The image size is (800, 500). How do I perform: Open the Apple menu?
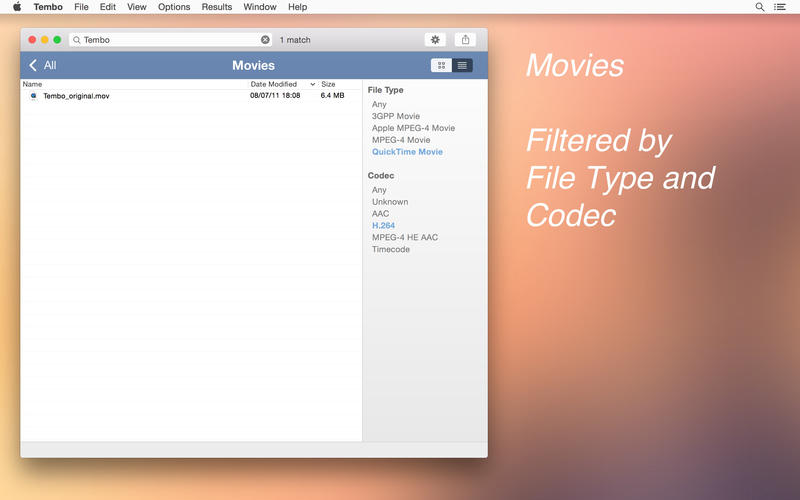[16, 7]
